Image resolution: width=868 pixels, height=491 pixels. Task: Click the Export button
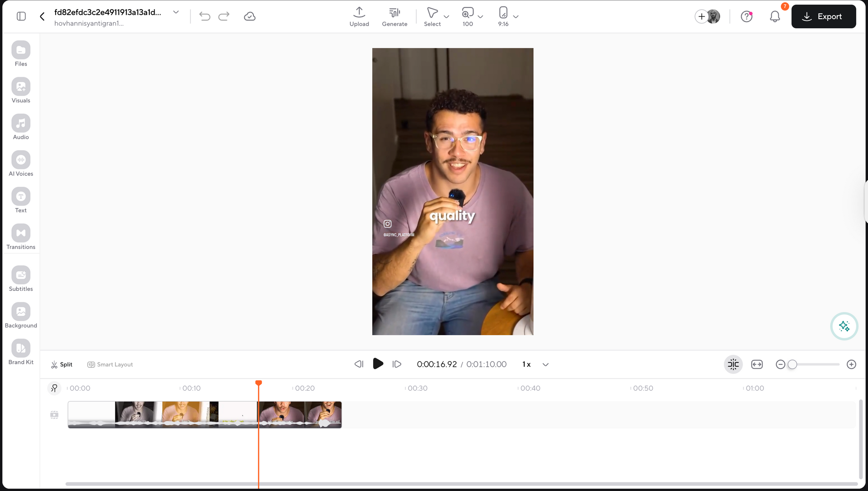click(x=823, y=16)
